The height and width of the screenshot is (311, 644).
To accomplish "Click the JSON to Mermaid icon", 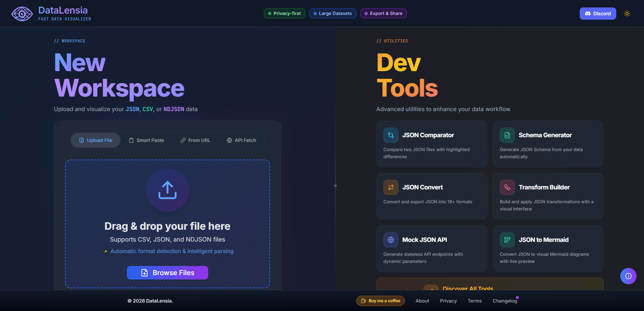I will pos(507,240).
